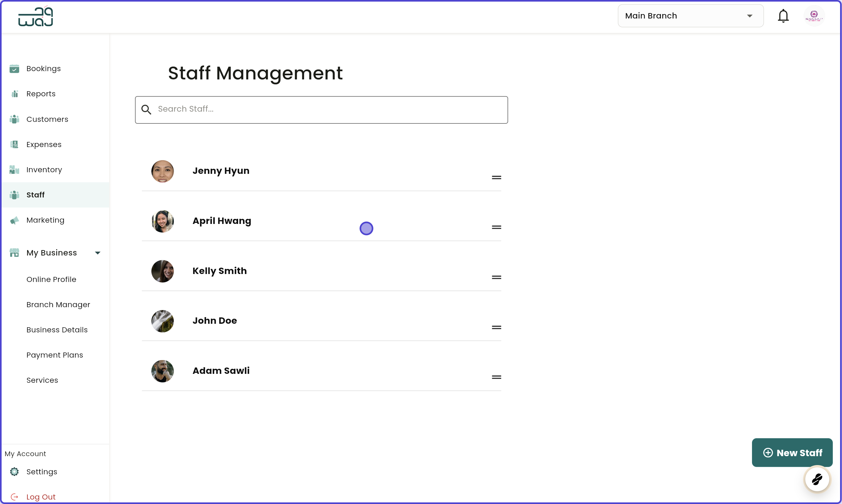Click the New Staff button
The height and width of the screenshot is (504, 842).
[x=792, y=452]
